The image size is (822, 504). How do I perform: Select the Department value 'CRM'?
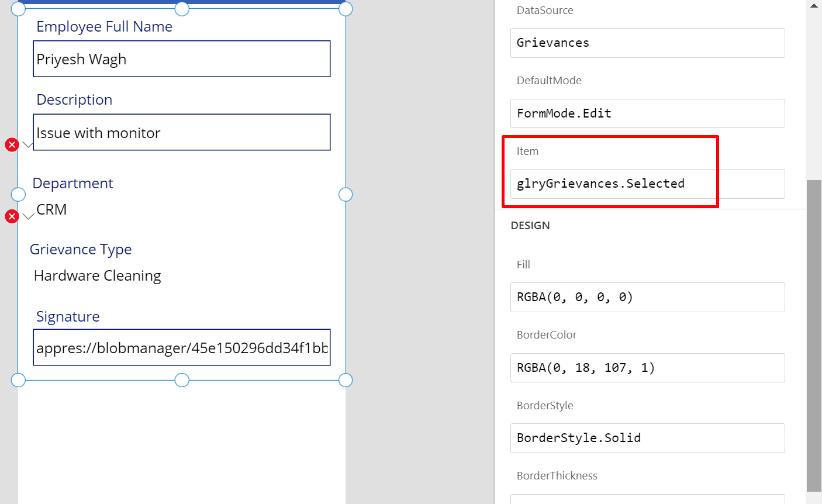click(x=51, y=210)
